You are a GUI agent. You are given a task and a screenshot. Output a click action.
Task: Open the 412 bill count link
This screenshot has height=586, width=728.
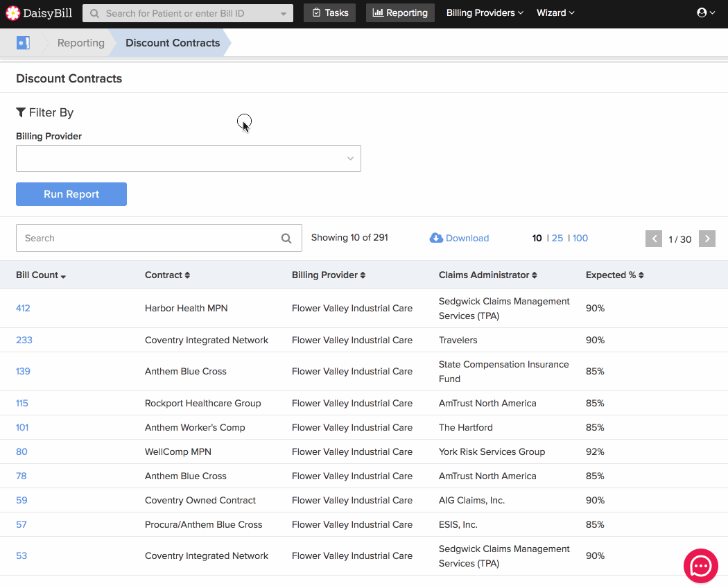pyautogui.click(x=23, y=309)
